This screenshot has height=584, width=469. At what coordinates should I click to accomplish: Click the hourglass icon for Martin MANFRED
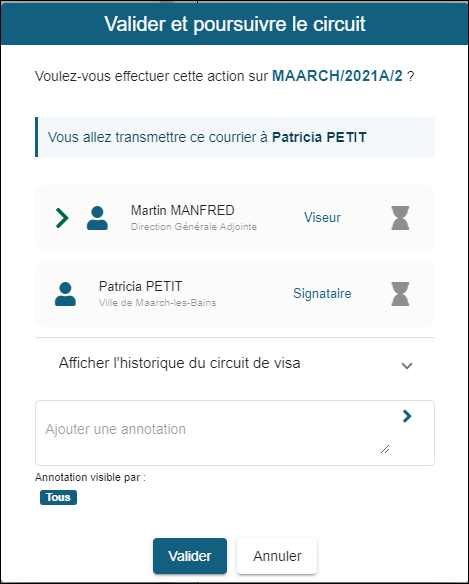(400, 218)
